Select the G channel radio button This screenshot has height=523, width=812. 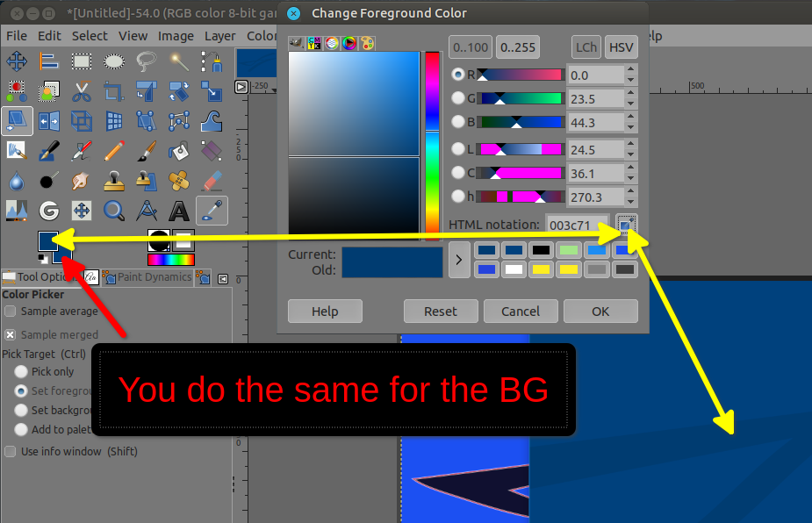point(457,98)
